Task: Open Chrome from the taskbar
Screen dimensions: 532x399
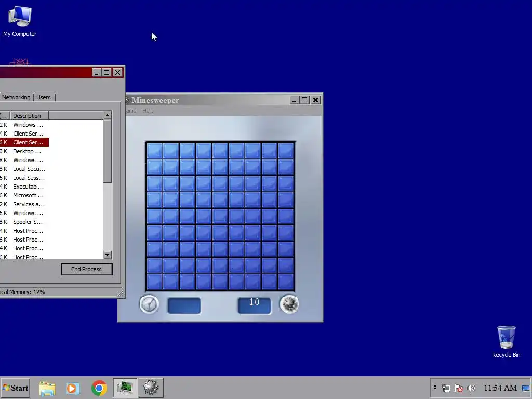Action: pyautogui.click(x=99, y=388)
